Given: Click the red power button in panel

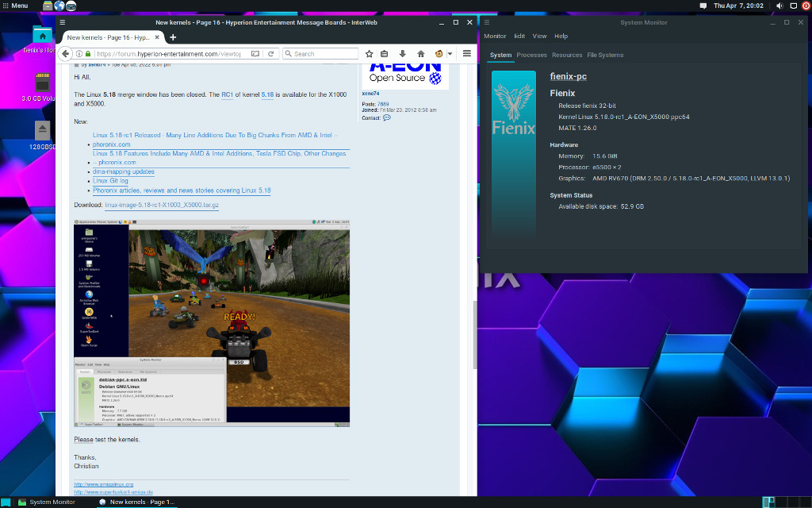Looking at the screenshot, I should pos(806,6).
